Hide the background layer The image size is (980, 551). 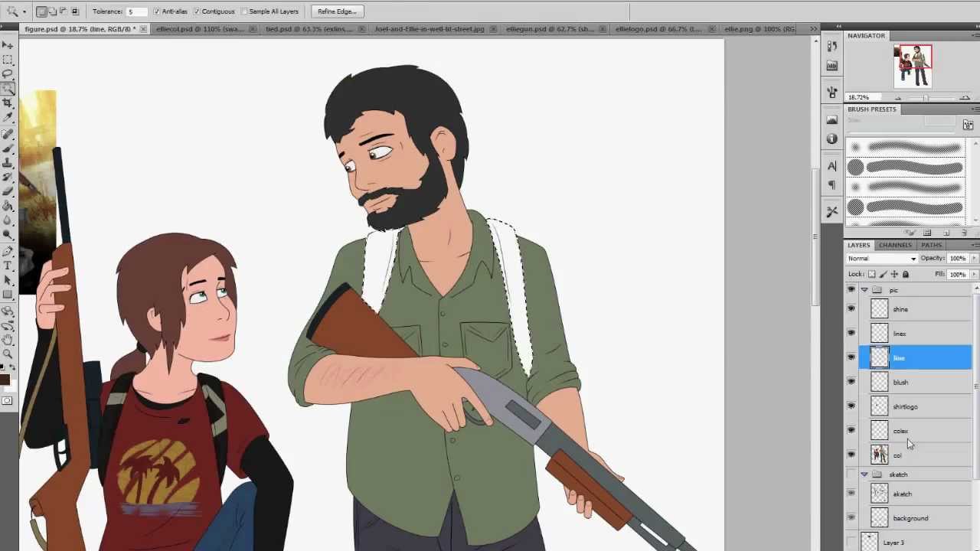pos(851,518)
